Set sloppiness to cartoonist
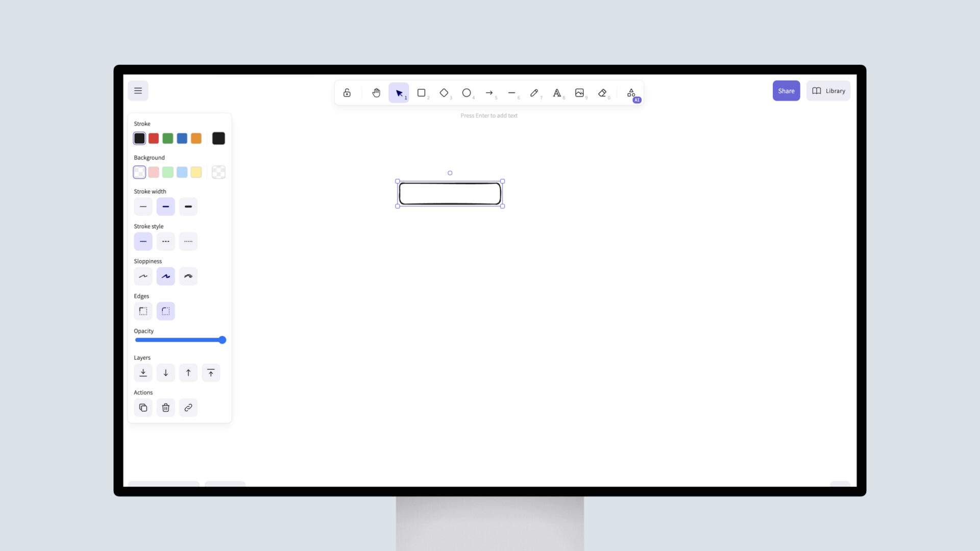 (x=188, y=276)
